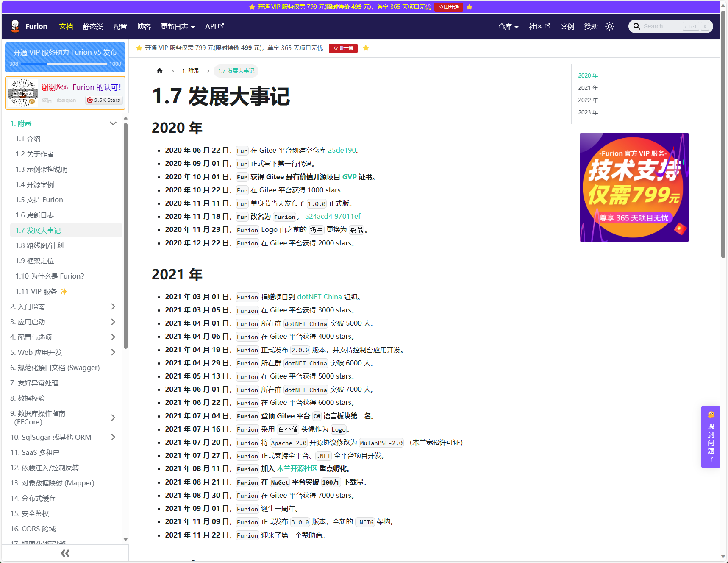The height and width of the screenshot is (563, 728).
Task: Click the VIP progress bar in the sidebar banner
Action: [x=64, y=64]
